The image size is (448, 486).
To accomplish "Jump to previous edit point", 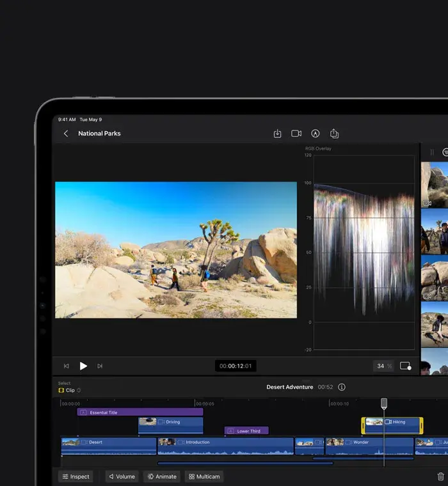I will [x=67, y=366].
